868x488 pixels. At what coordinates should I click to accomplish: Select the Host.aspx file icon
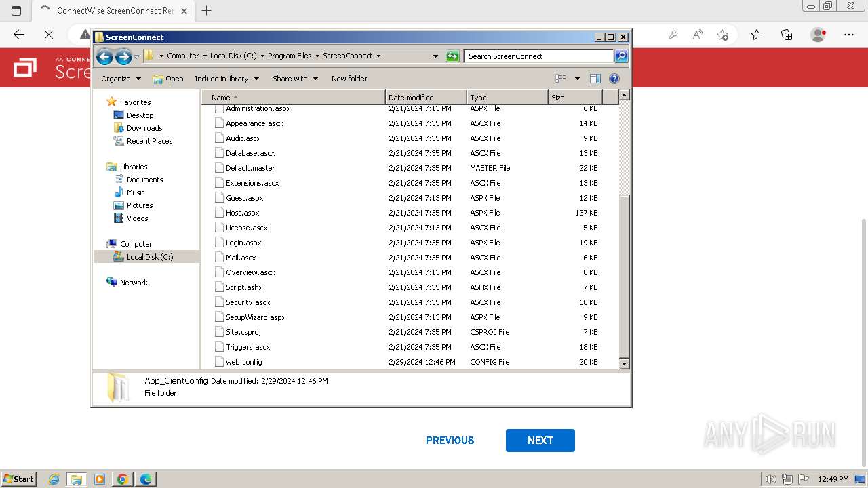pyautogui.click(x=219, y=213)
